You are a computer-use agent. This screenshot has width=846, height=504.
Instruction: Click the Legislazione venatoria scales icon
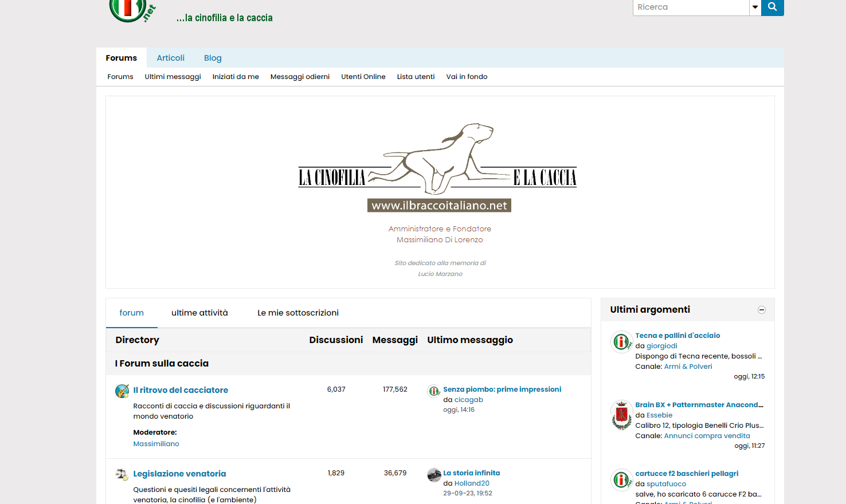coord(122,474)
